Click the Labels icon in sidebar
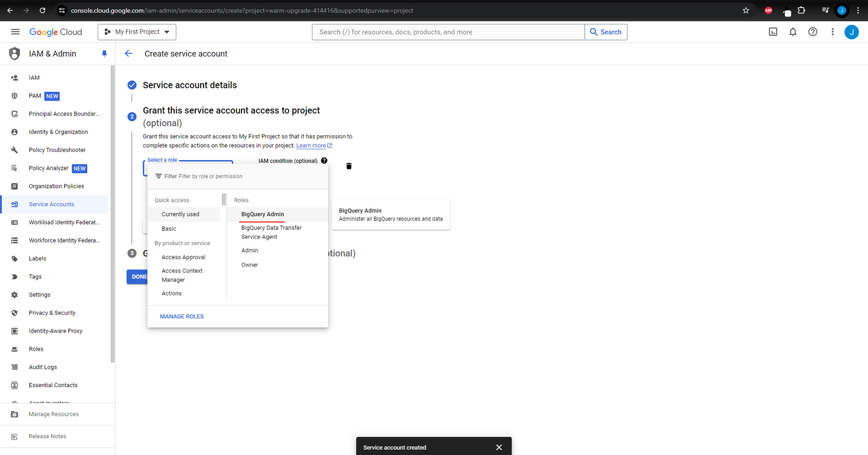This screenshot has width=868, height=455. [x=15, y=258]
